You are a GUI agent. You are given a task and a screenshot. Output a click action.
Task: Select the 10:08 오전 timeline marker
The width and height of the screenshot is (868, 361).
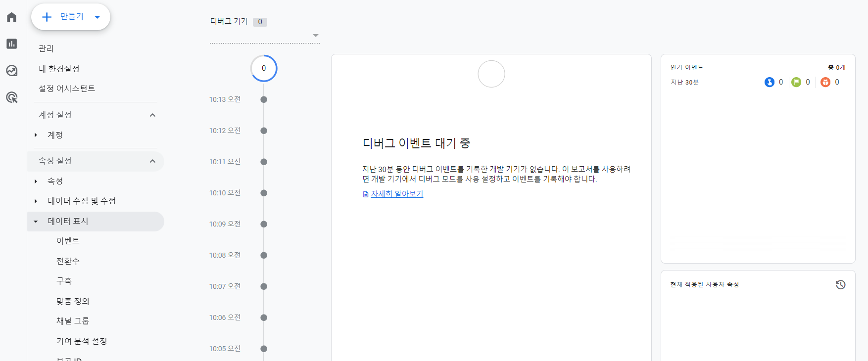point(264,255)
